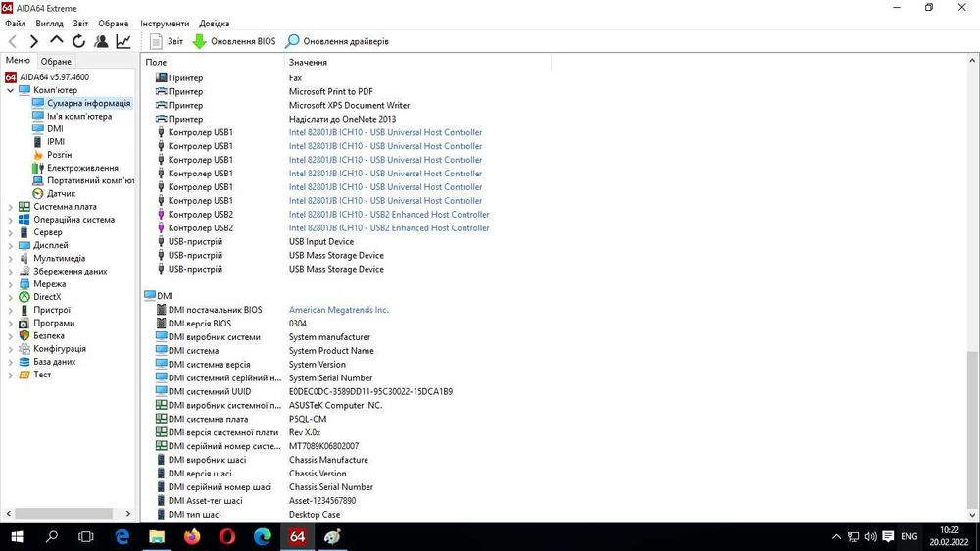980x551 pixels.
Task: Collapse the Комп'ютер tree node
Action: (10, 90)
